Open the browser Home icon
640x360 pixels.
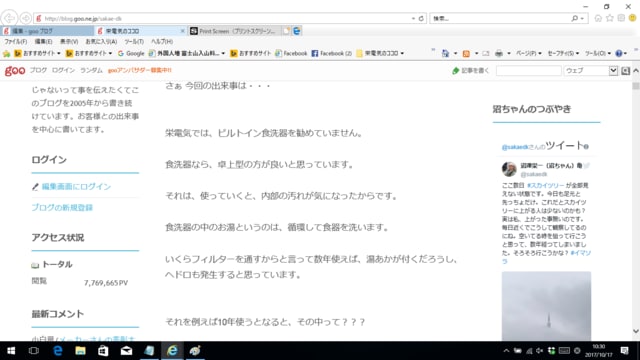click(598, 18)
